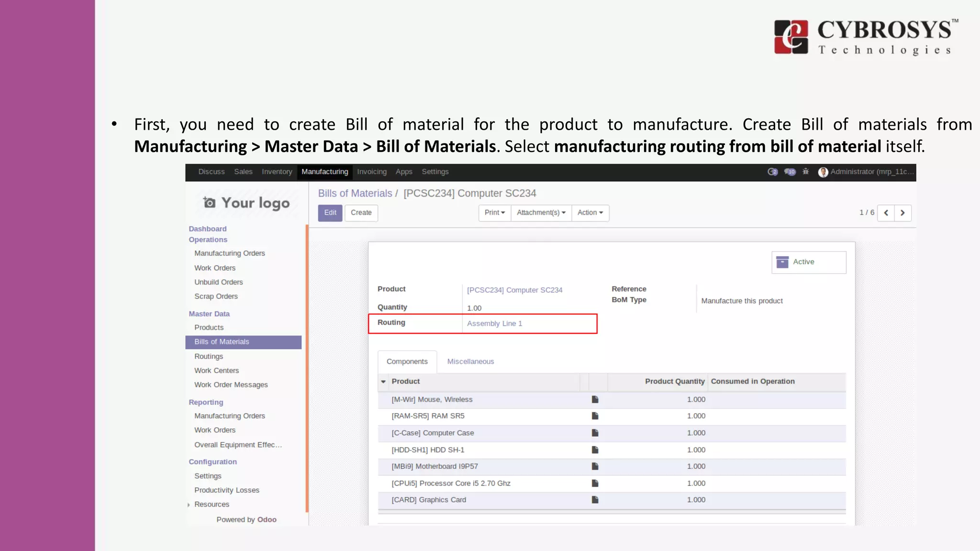Select the [M-Wir] Mouse, Wireless row
Screen dimensions: 980x551
point(612,400)
